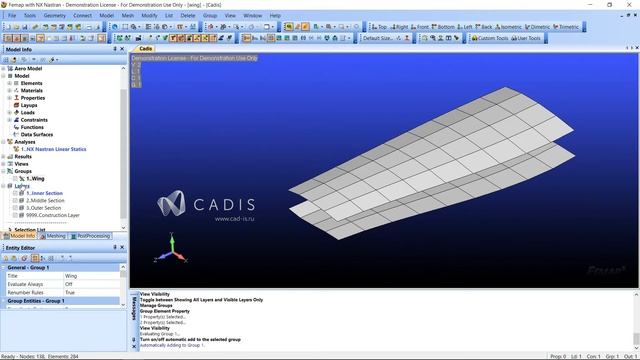Expand the Loads tree node
Screen dimensions: 640x360
tap(9, 112)
